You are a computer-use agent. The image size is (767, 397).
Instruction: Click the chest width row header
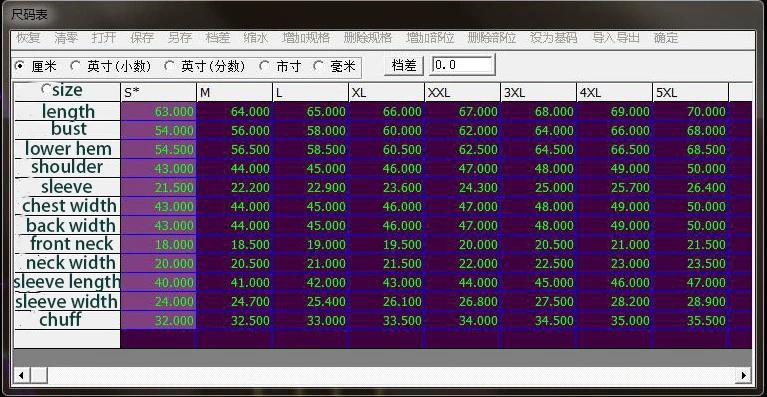[x=68, y=206]
